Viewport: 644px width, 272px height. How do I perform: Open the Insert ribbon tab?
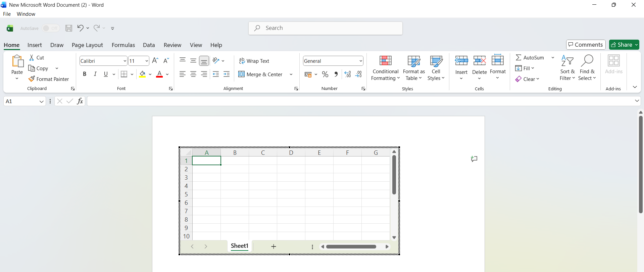[x=35, y=45]
